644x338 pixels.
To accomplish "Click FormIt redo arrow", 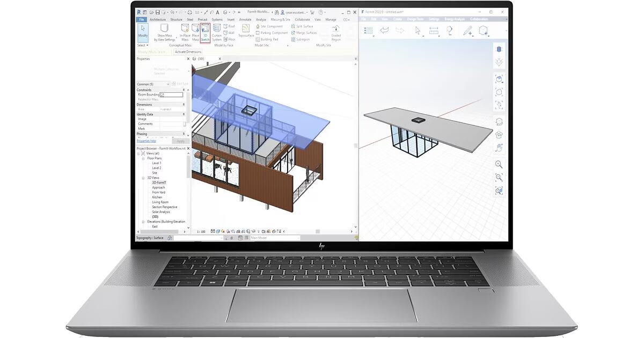I will [400, 31].
